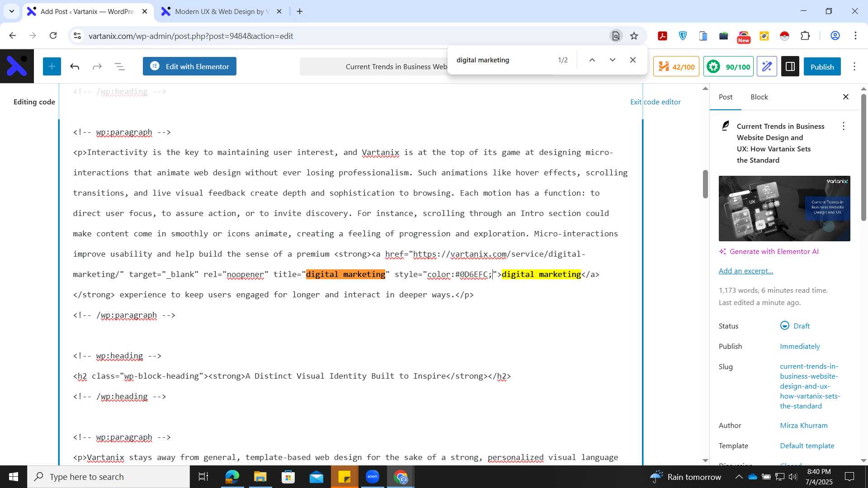Open the Adobe Acrobat extension

pos(662,36)
